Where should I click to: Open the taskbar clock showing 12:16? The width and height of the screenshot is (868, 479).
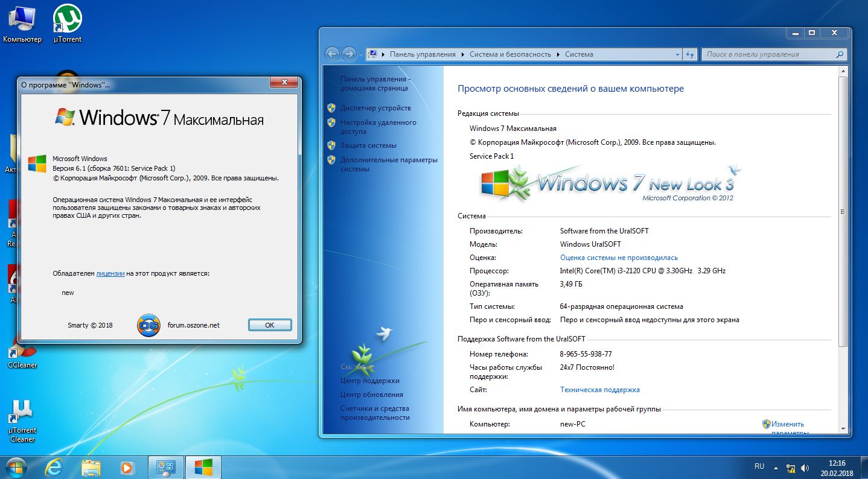click(836, 468)
